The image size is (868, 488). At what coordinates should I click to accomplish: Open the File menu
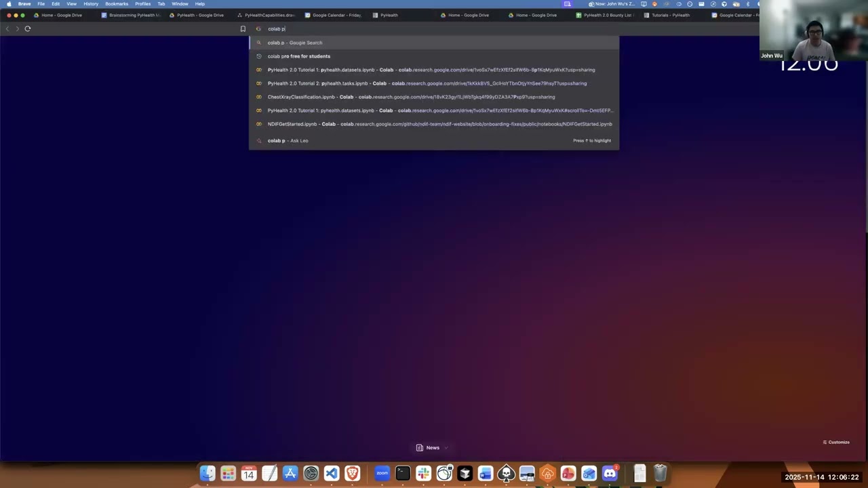click(x=41, y=3)
